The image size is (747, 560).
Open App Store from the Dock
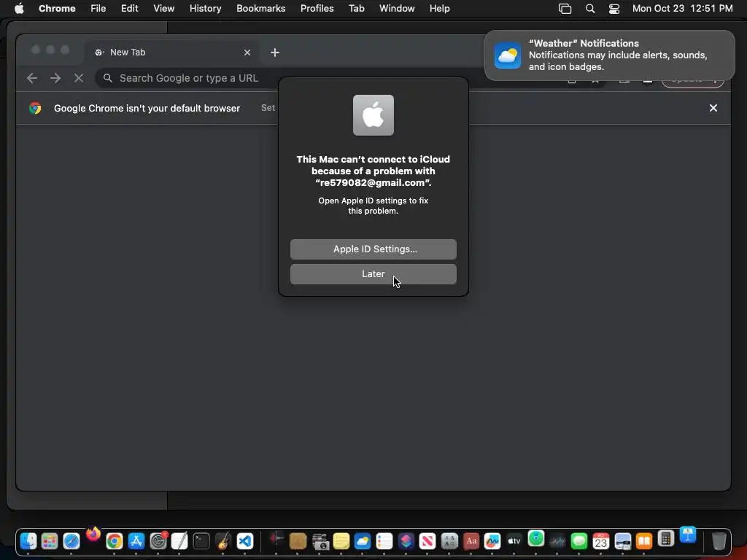tap(136, 541)
